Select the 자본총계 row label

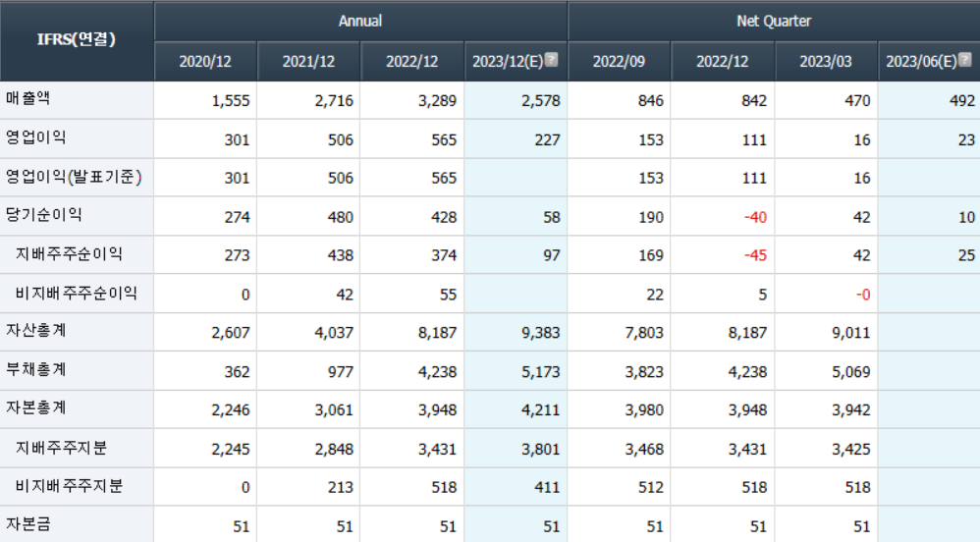tap(35, 408)
